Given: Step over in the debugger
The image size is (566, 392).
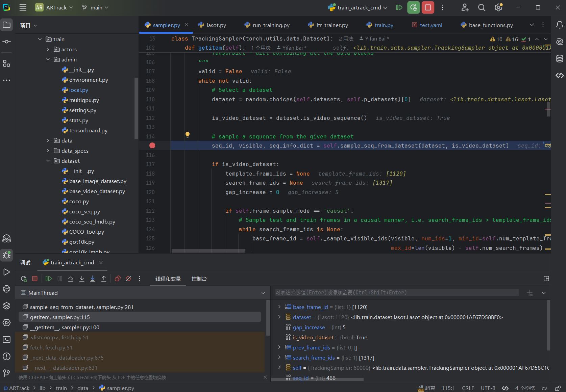Looking at the screenshot, I should pyautogui.click(x=71, y=279).
